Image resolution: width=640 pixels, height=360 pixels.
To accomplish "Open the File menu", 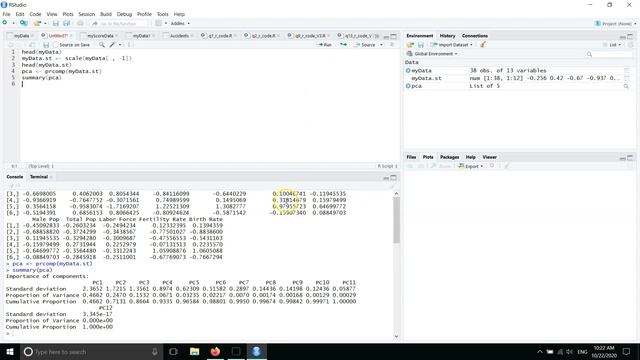I will (7, 14).
